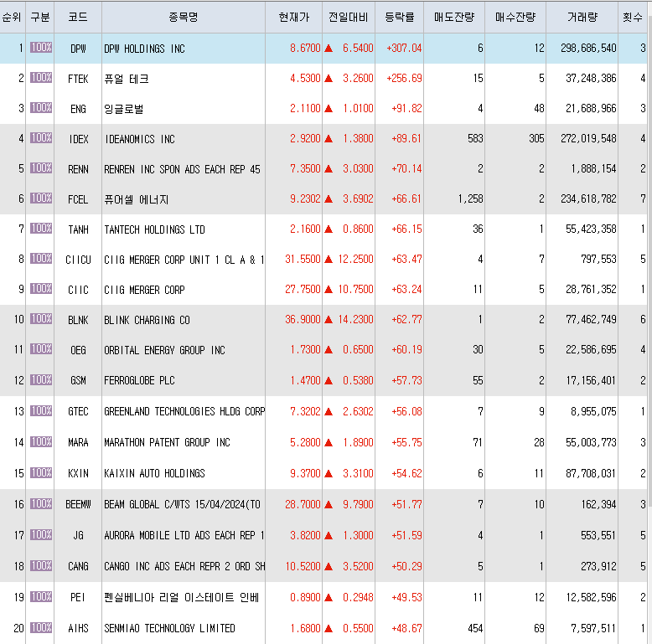Viewport: 652px width, 644px height.
Task: Select stock name MARATHON PATENT GROUP INC
Action: click(x=167, y=442)
